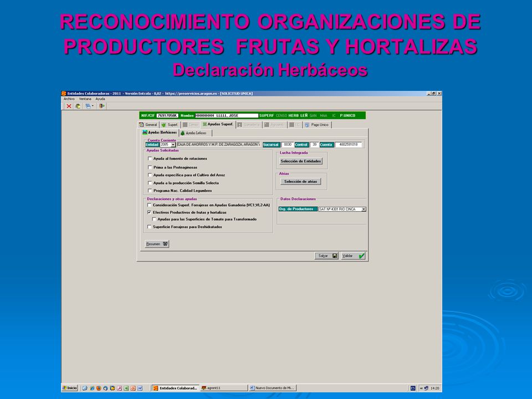Click the Validar button
Viewport: 532px width, 399px height.
(x=353, y=256)
